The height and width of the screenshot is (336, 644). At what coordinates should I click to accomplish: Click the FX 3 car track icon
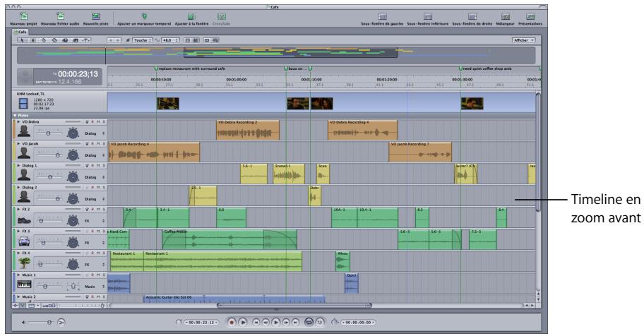click(x=24, y=241)
